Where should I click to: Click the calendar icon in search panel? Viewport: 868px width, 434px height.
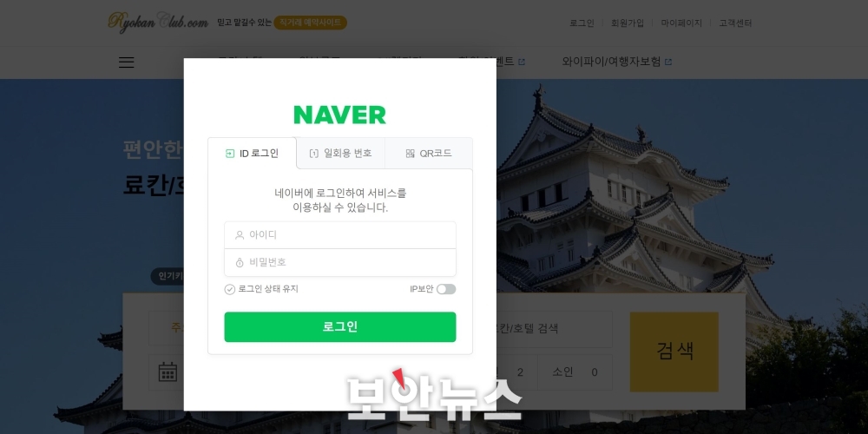pos(168,372)
